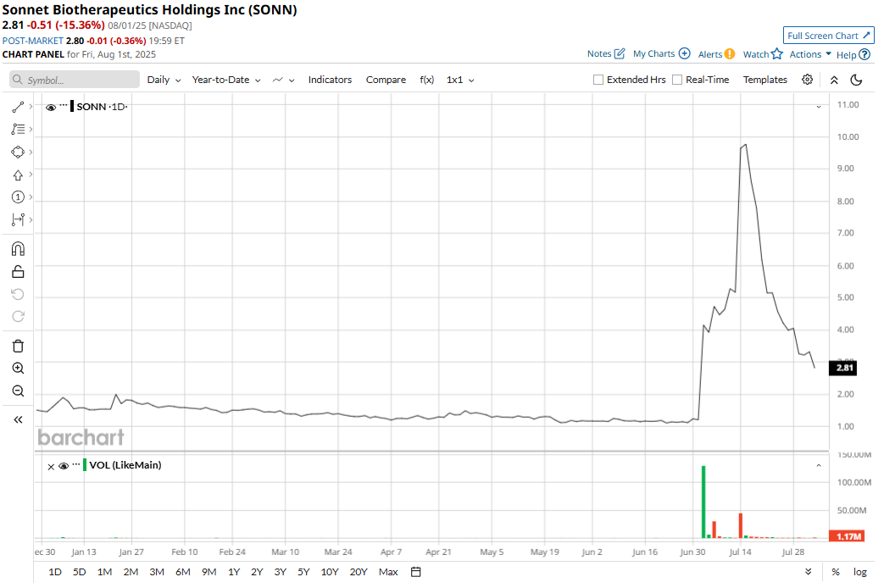Click the Watch link
Image resolution: width=884 pixels, height=588 pixels.
(x=755, y=54)
